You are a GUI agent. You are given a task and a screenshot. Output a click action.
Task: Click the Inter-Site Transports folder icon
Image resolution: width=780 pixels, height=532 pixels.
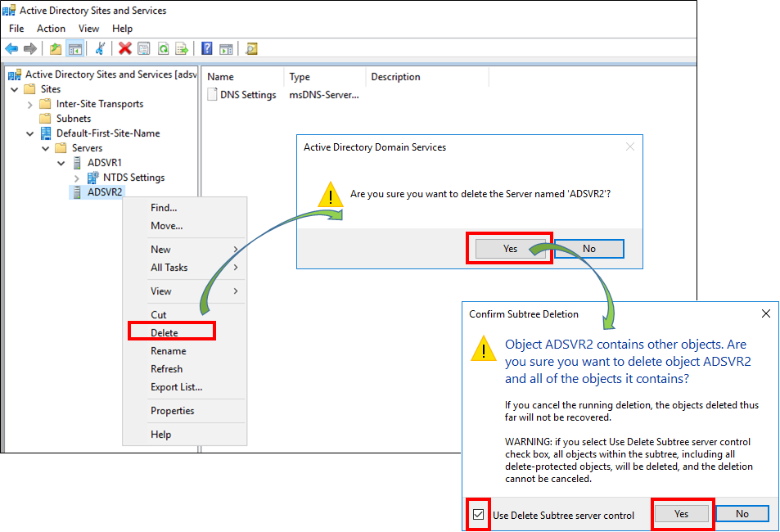click(x=45, y=103)
